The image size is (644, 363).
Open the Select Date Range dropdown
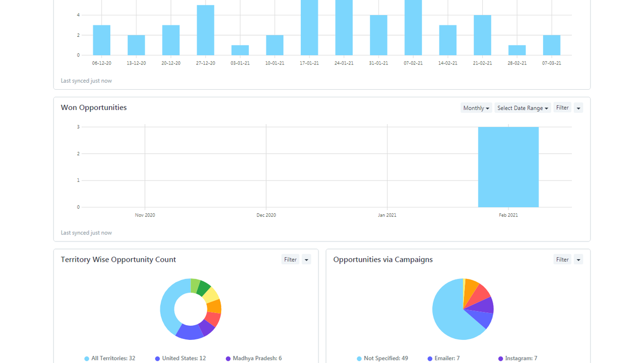pos(522,108)
